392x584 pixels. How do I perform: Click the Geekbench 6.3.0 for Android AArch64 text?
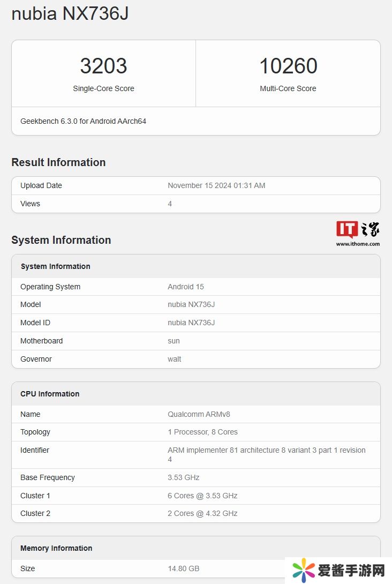83,121
